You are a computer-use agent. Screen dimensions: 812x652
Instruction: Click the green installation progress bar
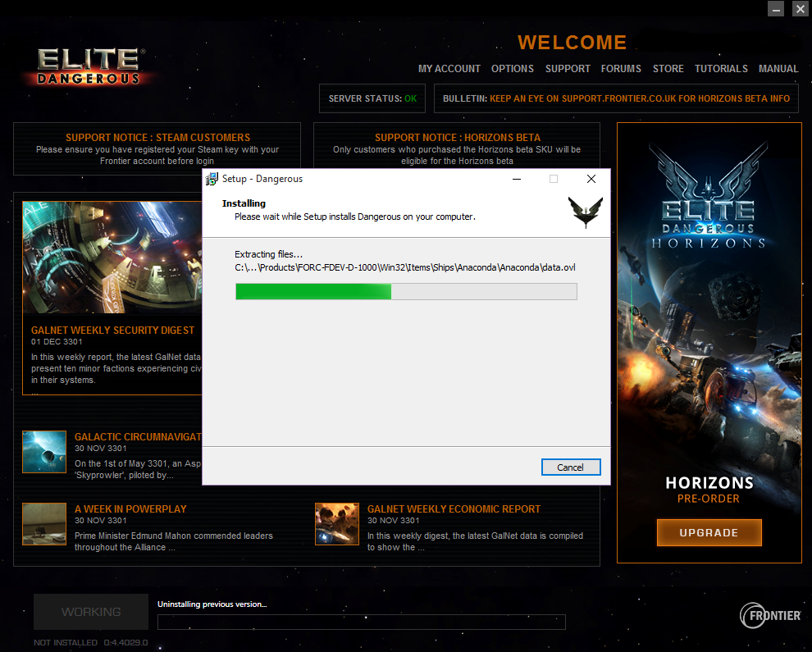(406, 292)
